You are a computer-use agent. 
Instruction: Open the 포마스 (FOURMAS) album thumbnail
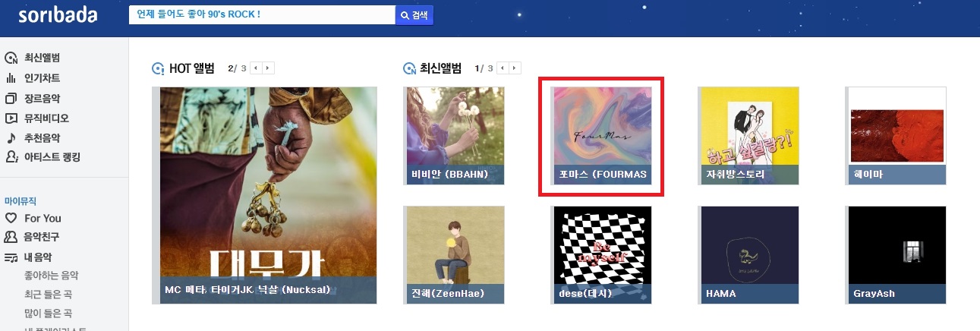[x=602, y=136]
